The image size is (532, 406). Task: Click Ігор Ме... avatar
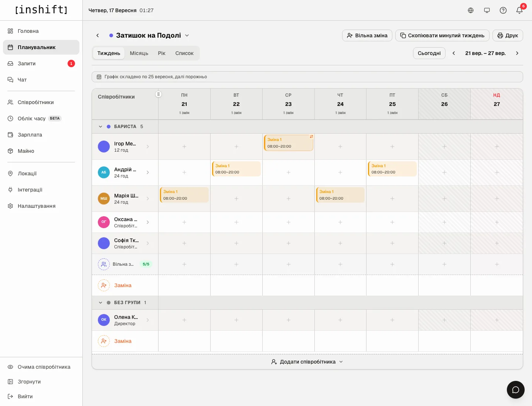point(104,147)
